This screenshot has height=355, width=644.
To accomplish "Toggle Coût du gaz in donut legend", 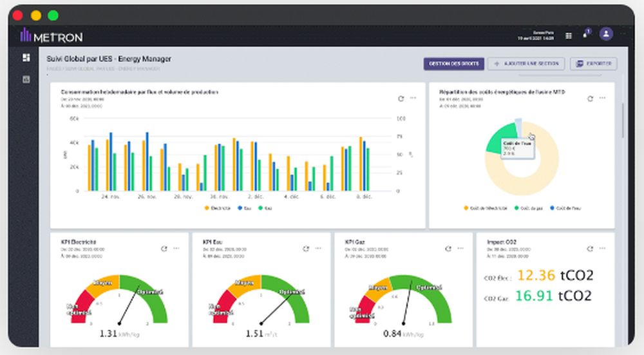I will click(x=529, y=208).
